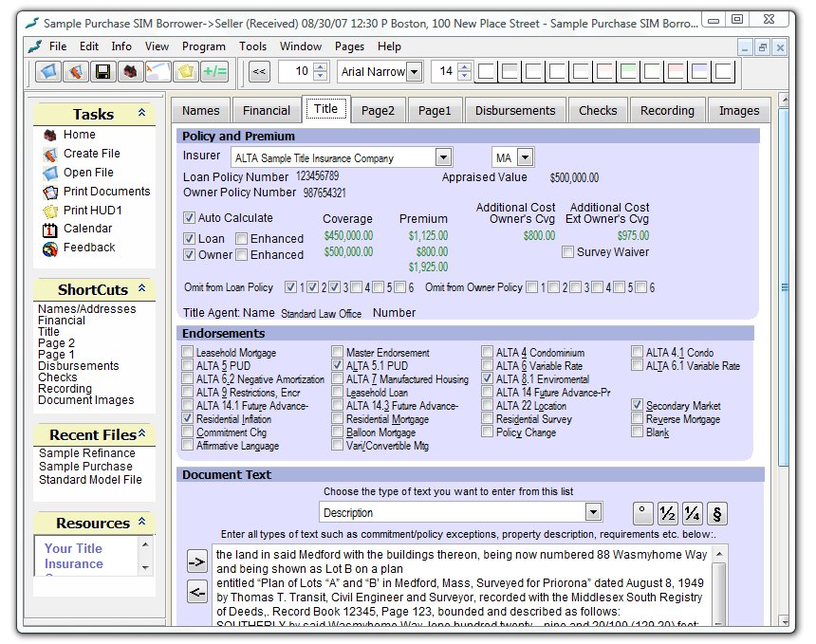816x644 pixels.
Task: Switch to the Disbursements tab
Action: (x=515, y=110)
